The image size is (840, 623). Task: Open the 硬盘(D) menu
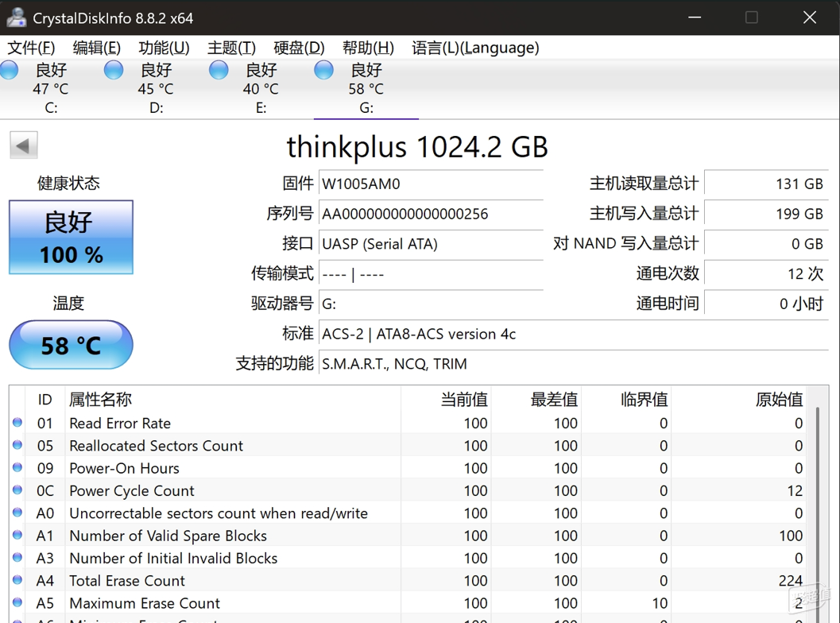[299, 48]
